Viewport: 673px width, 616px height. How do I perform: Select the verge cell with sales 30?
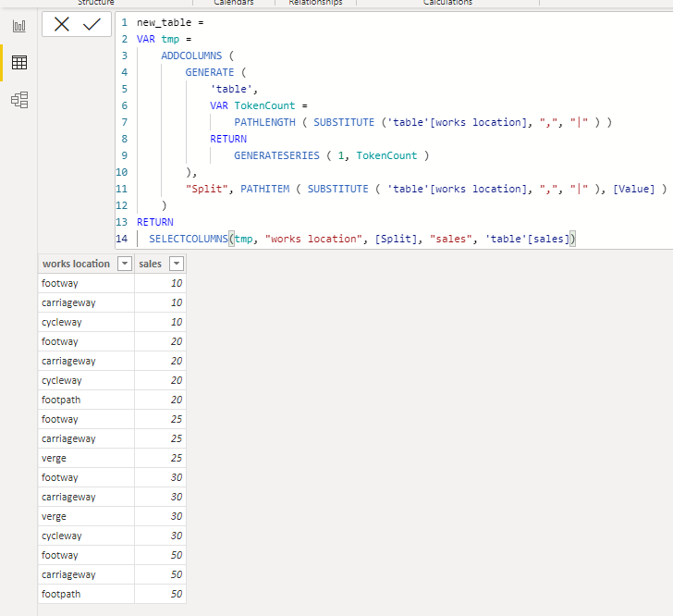pos(86,516)
